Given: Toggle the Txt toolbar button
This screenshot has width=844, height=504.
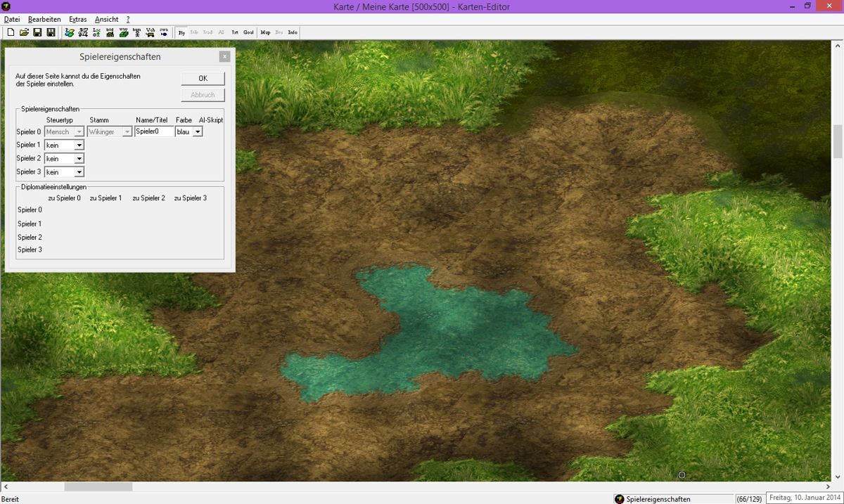Looking at the screenshot, I should pyautogui.click(x=235, y=32).
